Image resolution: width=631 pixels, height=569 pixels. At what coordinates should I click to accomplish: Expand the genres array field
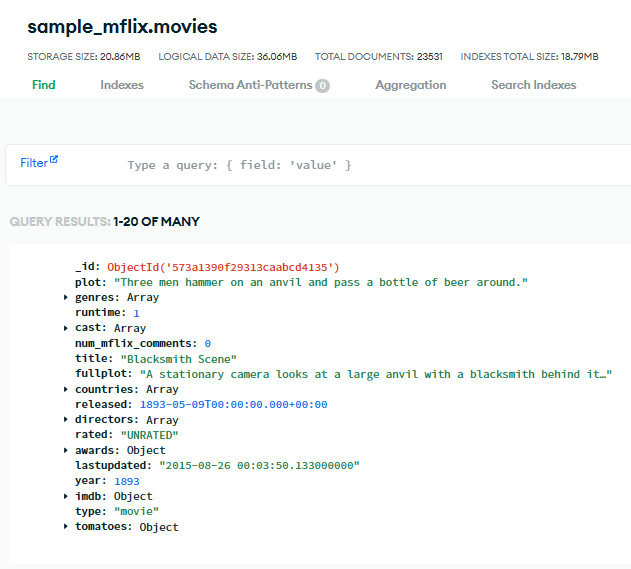click(66, 298)
